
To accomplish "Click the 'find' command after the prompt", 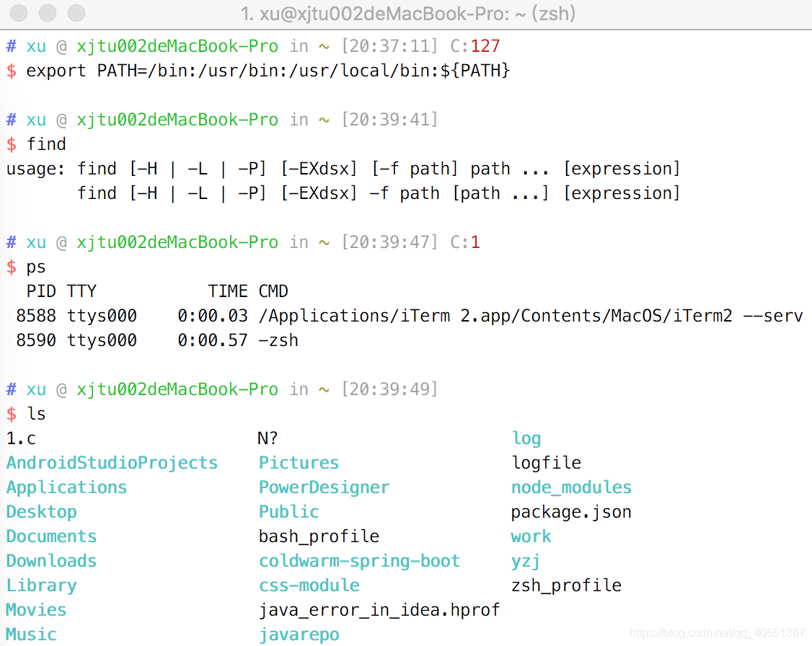I will (46, 144).
